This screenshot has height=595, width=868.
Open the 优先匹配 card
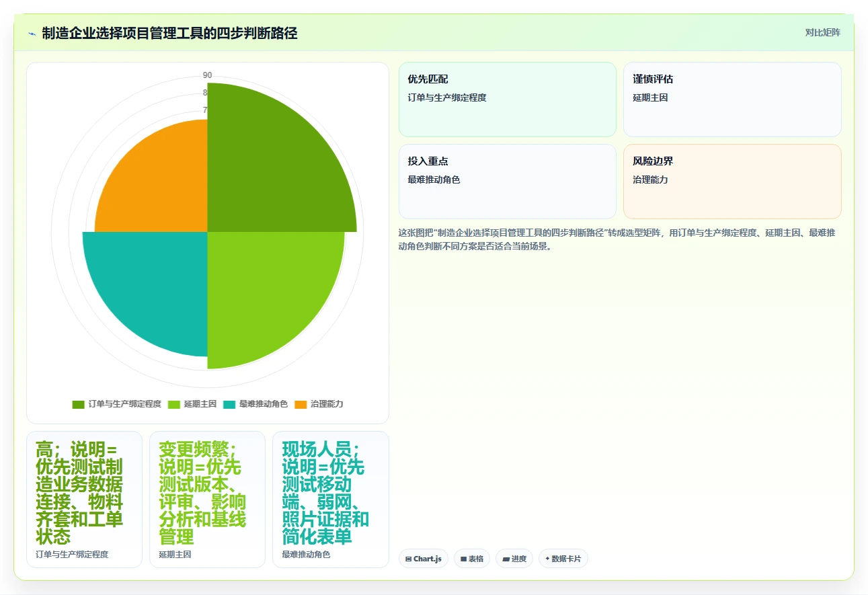(x=508, y=100)
